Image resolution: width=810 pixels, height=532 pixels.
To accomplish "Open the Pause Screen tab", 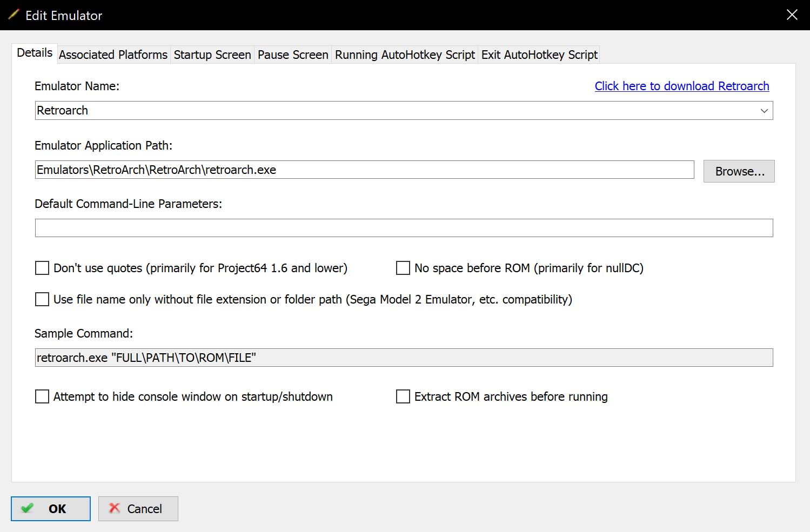I will point(293,55).
